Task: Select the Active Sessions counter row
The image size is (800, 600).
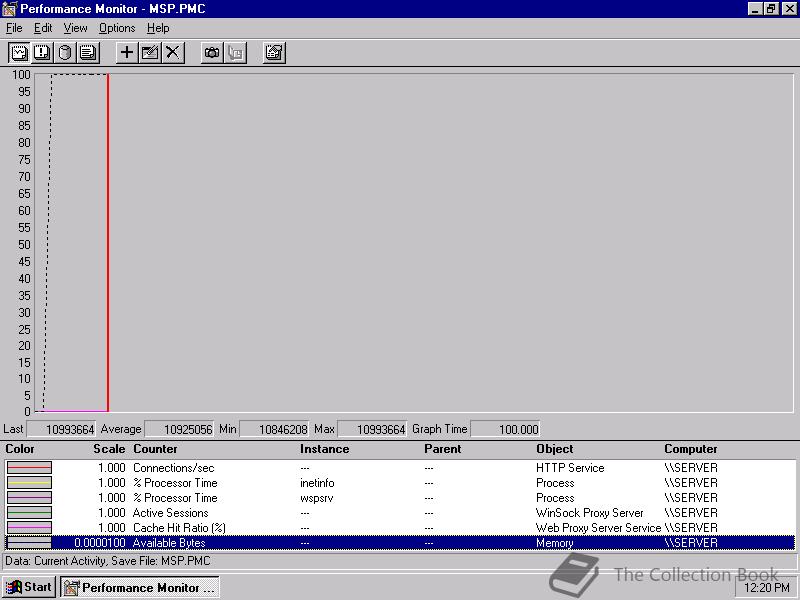Action: 400,513
